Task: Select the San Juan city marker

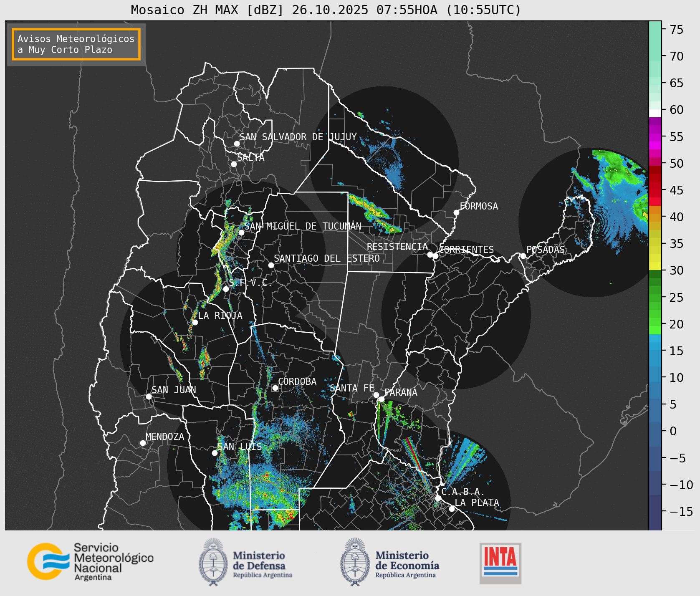Action: pyautogui.click(x=149, y=396)
